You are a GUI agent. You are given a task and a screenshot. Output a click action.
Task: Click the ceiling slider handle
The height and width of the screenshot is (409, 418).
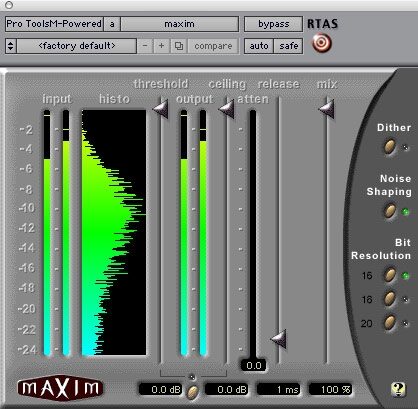click(226, 109)
